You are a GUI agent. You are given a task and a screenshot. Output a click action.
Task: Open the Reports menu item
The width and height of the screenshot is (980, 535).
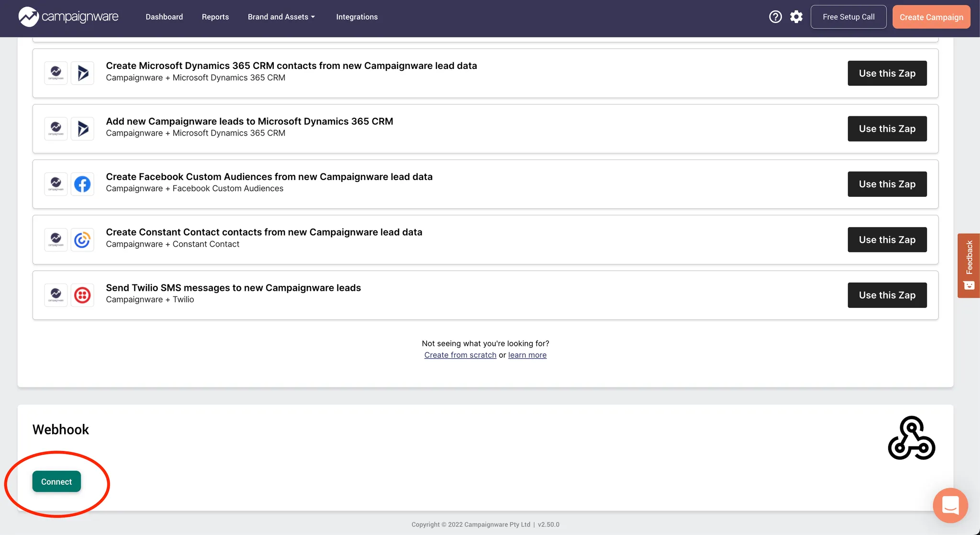215,17
